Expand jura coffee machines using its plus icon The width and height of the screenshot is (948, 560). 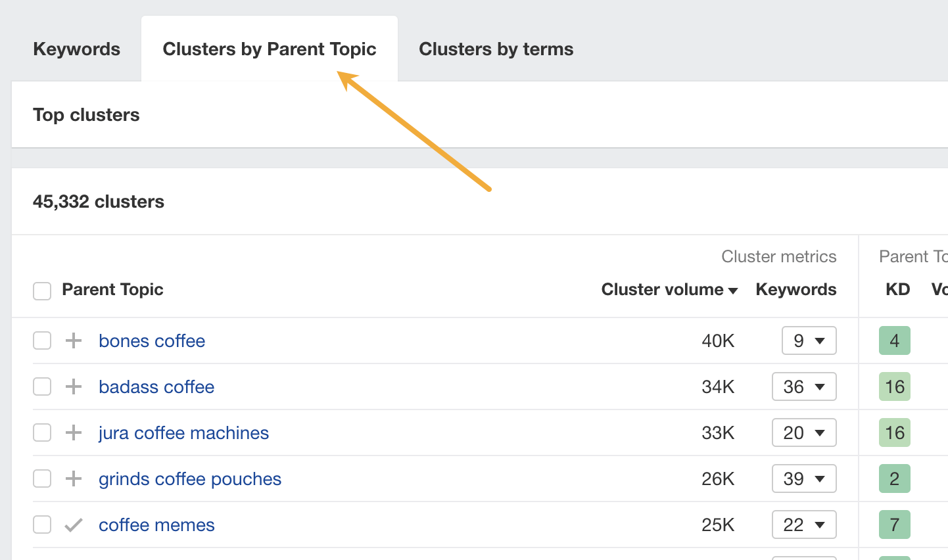pyautogui.click(x=73, y=432)
